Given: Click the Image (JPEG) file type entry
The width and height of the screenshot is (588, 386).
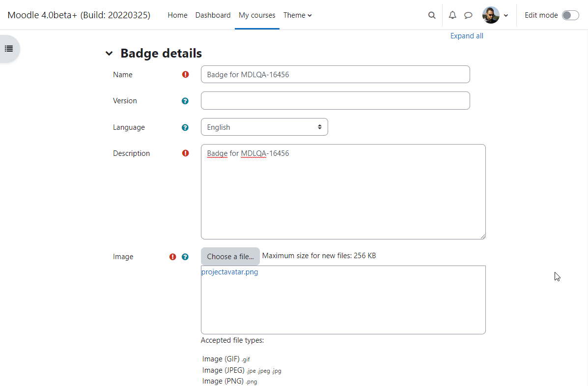Looking at the screenshot, I should (242, 370).
